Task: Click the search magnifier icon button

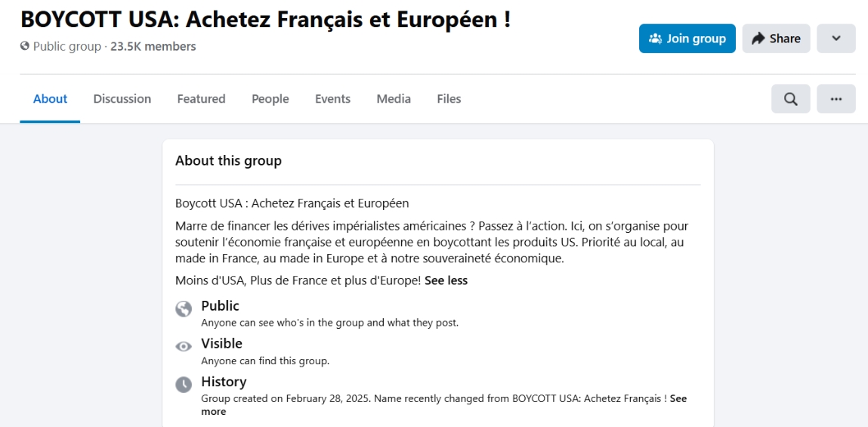Action: 790,99
